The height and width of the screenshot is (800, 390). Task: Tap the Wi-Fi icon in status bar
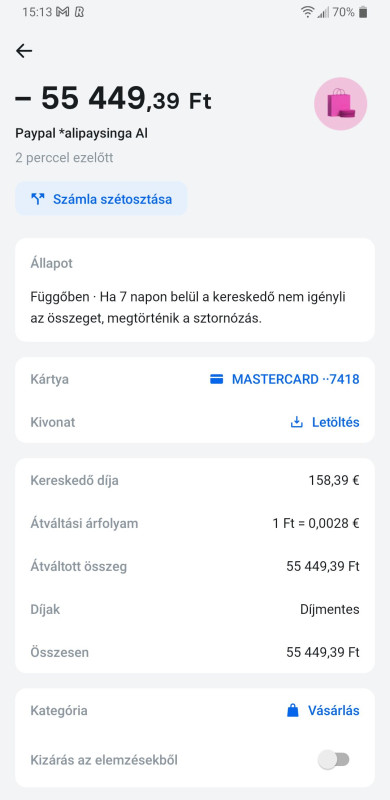coord(307,12)
